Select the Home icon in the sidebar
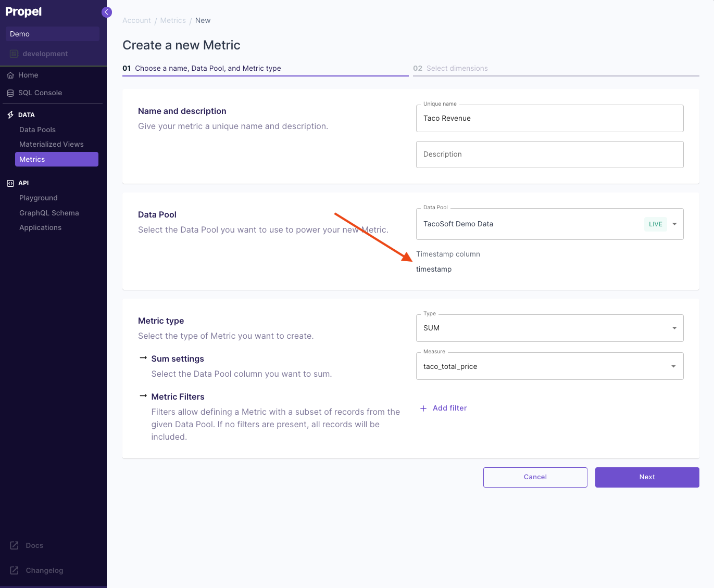 coord(11,75)
